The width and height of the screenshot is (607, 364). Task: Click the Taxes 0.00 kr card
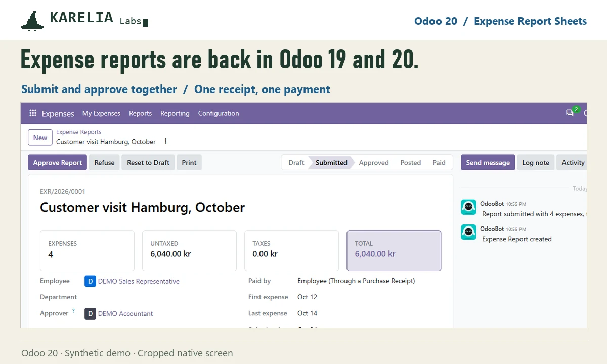coord(291,251)
